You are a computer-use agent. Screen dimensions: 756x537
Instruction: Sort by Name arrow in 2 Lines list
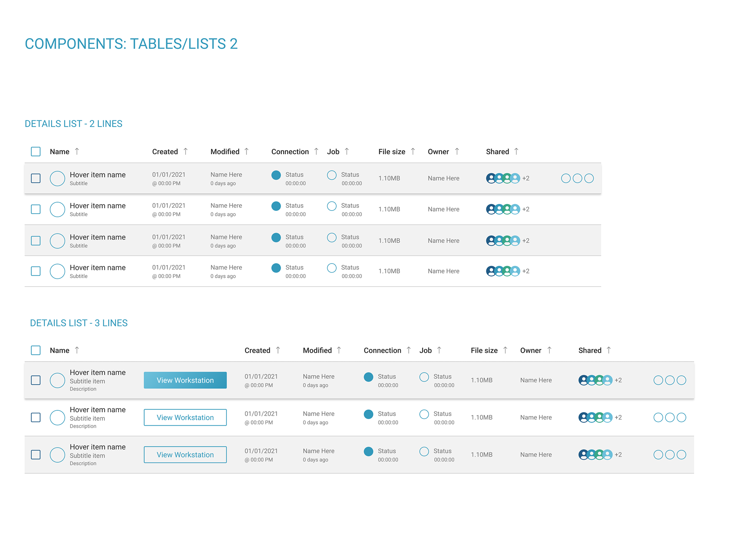tap(77, 151)
